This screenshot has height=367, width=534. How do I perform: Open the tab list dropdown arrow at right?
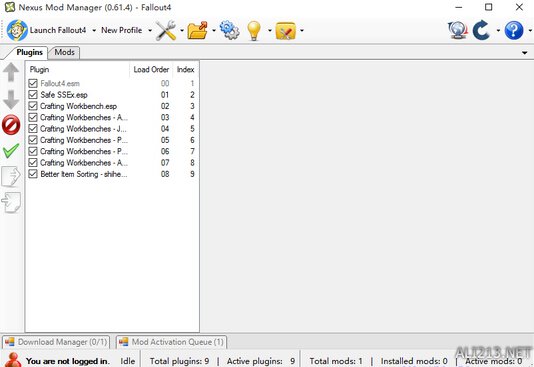(x=524, y=53)
